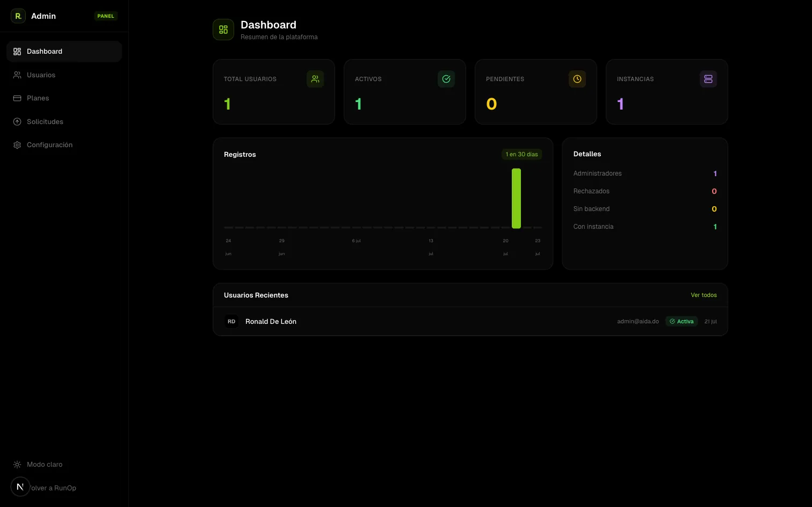Click the Planes card icon in the sidebar
This screenshot has width=812, height=507.
(x=17, y=98)
